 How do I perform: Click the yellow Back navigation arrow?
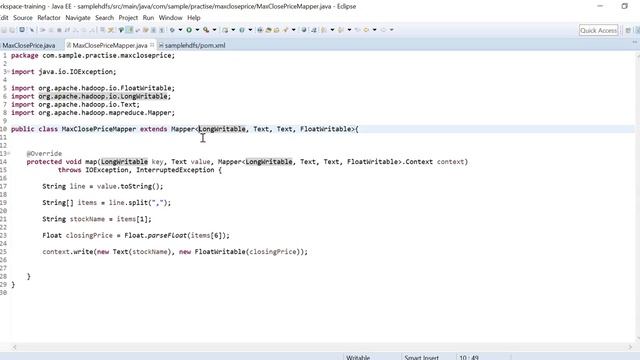[x=366, y=30]
